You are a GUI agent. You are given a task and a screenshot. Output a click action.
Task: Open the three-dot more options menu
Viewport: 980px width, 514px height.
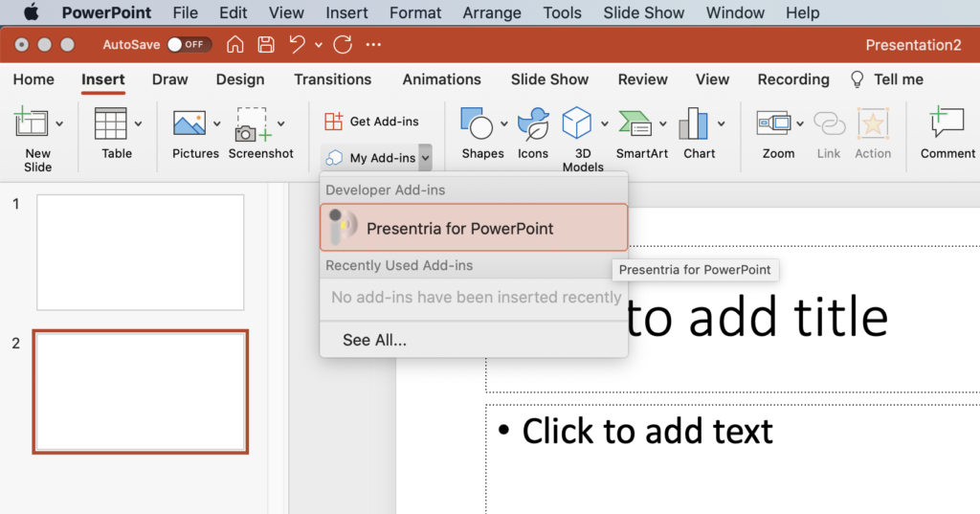[x=374, y=44]
